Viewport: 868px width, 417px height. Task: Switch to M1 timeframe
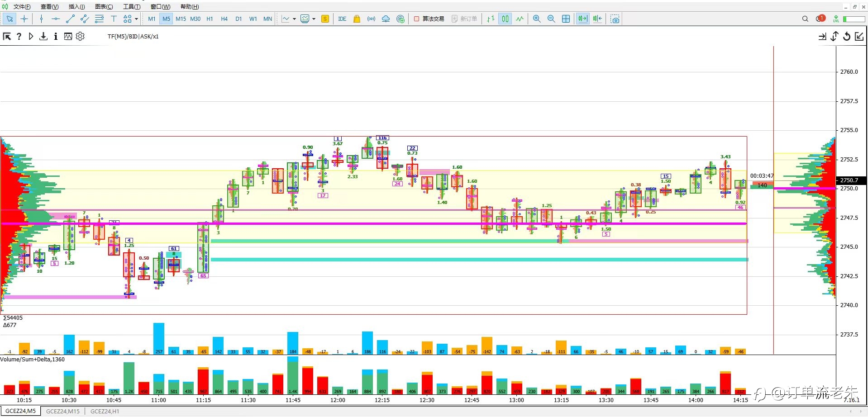152,19
